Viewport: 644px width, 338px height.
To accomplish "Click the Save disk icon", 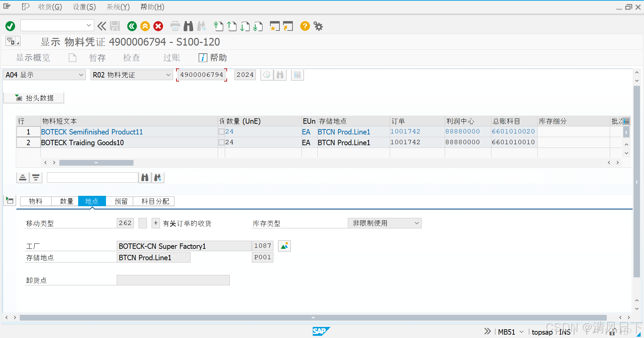I will 115,26.
